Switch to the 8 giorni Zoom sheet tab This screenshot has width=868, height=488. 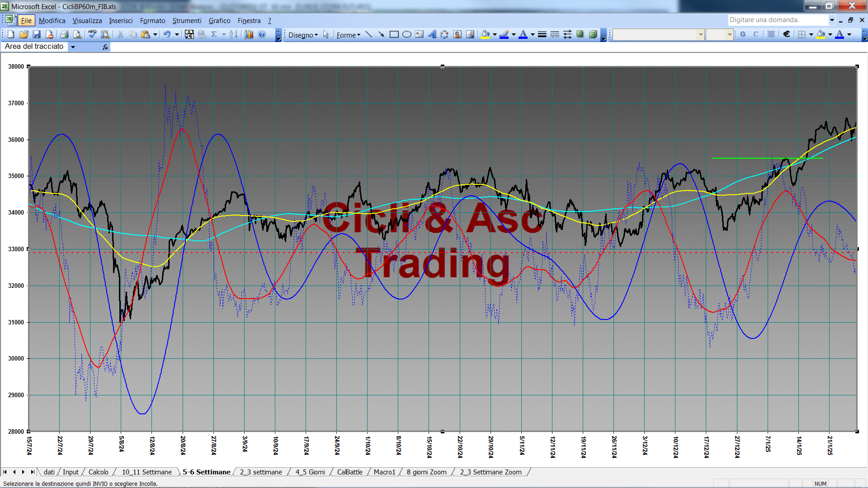tap(426, 472)
